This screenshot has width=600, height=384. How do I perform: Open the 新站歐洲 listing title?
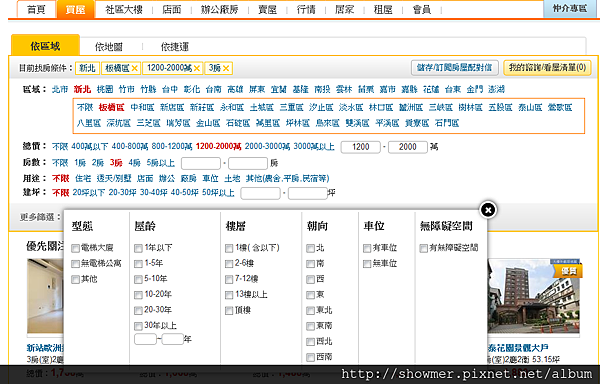pyautogui.click(x=45, y=348)
